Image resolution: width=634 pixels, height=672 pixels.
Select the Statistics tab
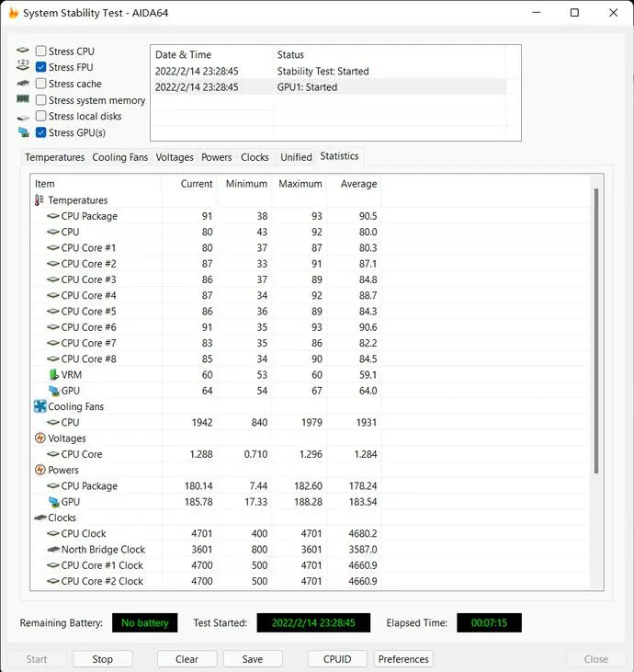coord(339,156)
